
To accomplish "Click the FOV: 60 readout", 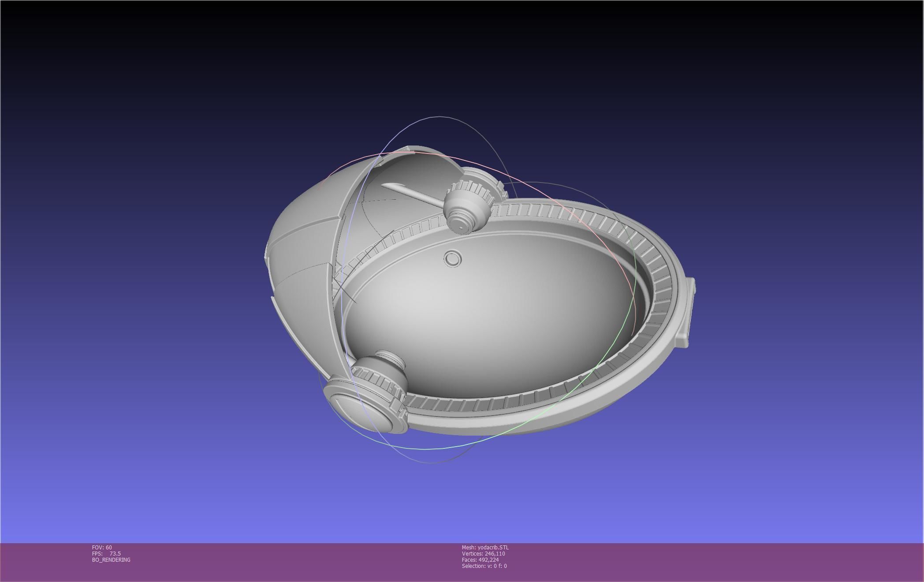I will 102,547.
